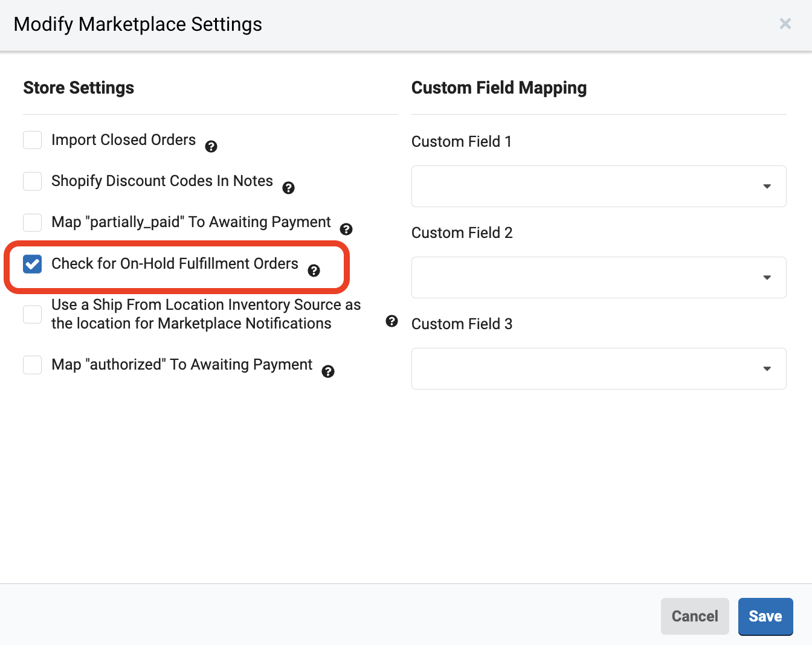This screenshot has width=812, height=645.
Task: Click the Cancel button
Action: (x=695, y=616)
